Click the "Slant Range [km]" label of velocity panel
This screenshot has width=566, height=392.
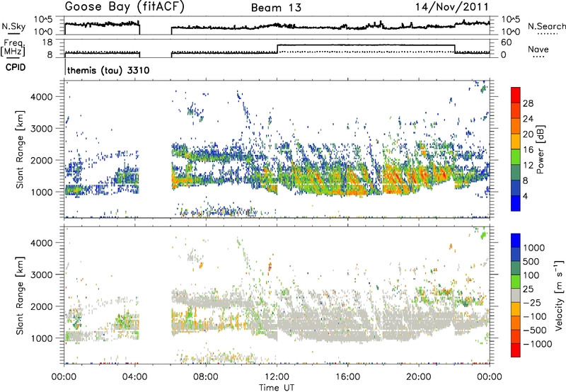click(x=20, y=295)
